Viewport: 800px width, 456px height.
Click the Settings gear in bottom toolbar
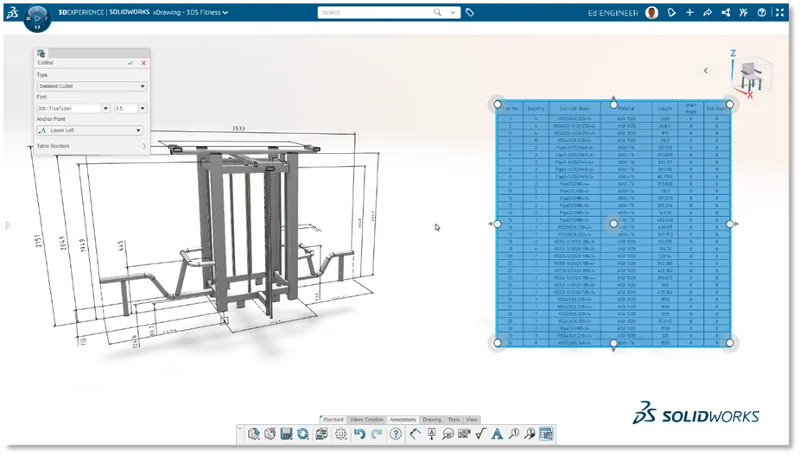click(x=340, y=434)
